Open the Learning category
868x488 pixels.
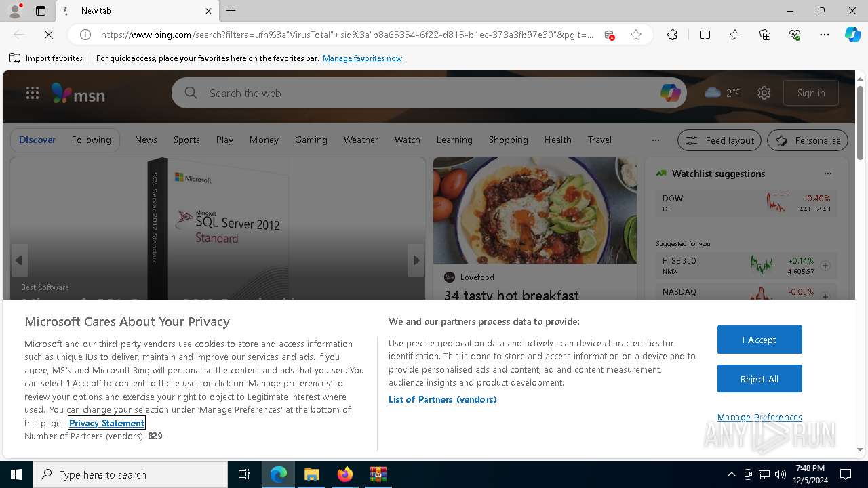pos(454,140)
